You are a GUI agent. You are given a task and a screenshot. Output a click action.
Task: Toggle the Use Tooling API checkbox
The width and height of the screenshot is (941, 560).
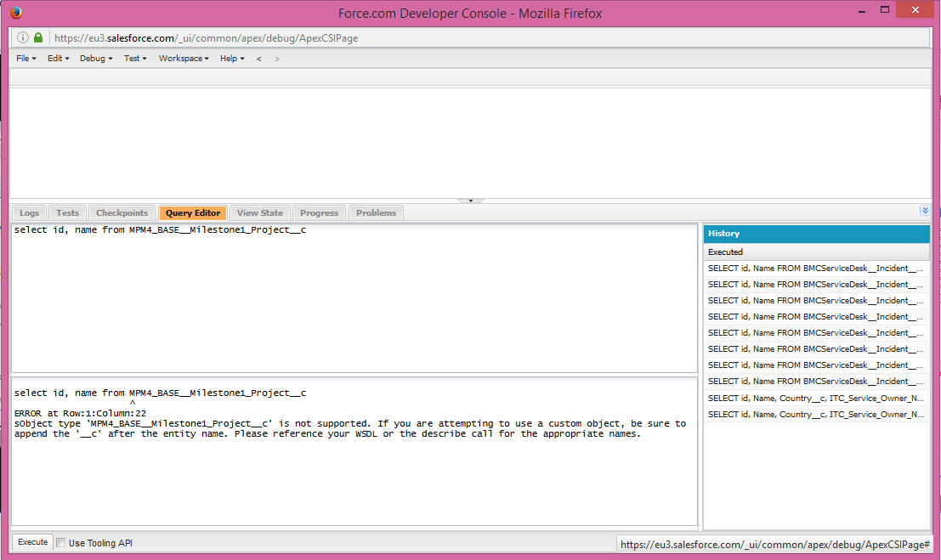pos(60,543)
